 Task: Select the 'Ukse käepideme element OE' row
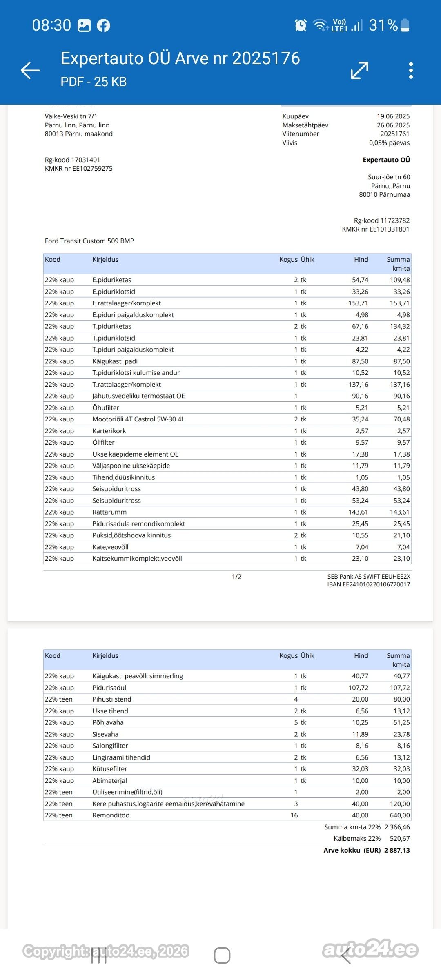point(227,454)
